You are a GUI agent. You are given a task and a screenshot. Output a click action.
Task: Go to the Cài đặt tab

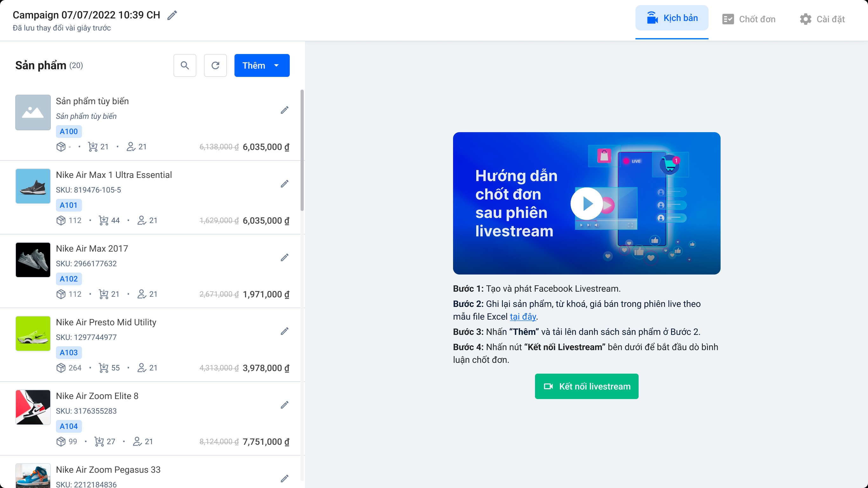click(x=822, y=19)
